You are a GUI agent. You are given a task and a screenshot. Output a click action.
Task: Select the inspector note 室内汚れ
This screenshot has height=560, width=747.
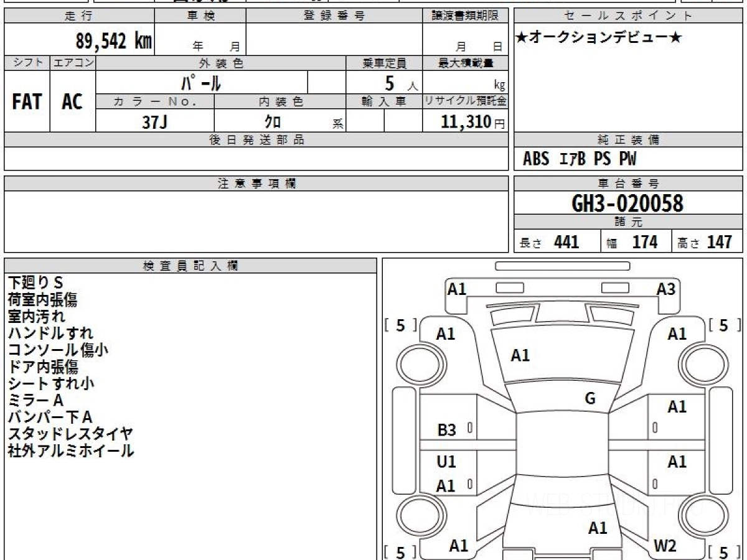tap(36, 317)
